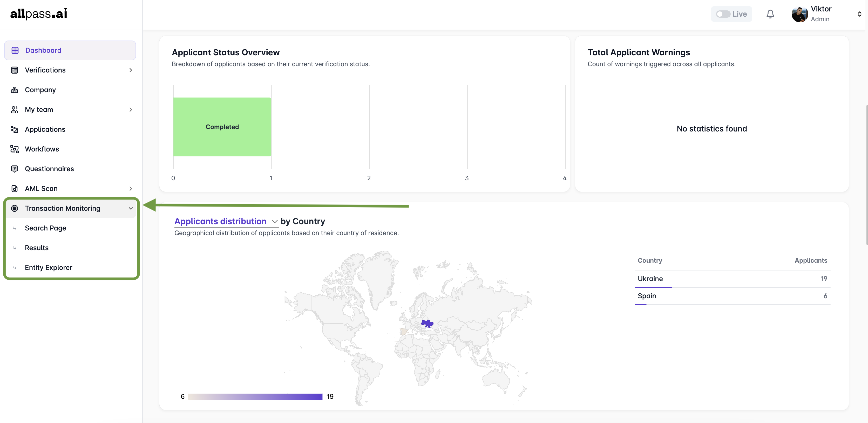Screen dimensions: 868x423
Task: Select the Ukraine row in country table
Action: coord(732,279)
